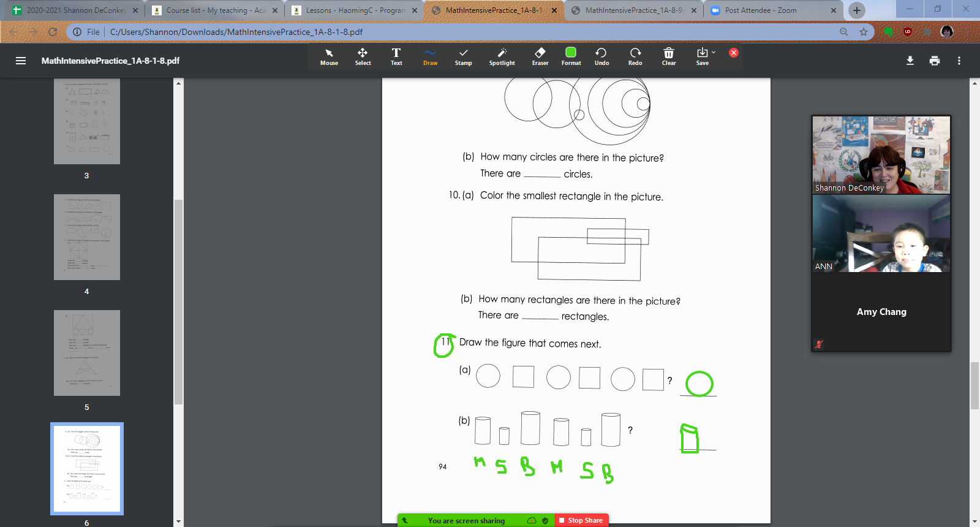Select the Mouse annotation tool
This screenshot has height=527, width=980.
click(329, 57)
